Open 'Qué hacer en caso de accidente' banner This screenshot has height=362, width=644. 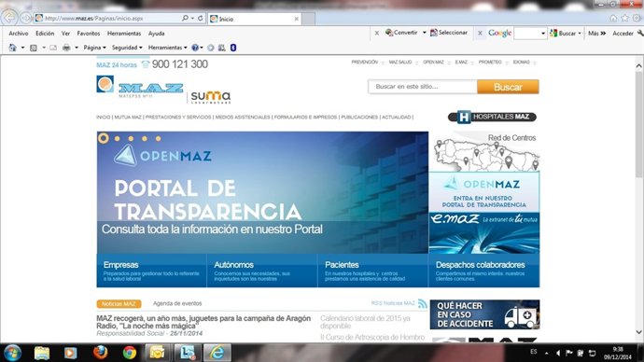tap(484, 314)
